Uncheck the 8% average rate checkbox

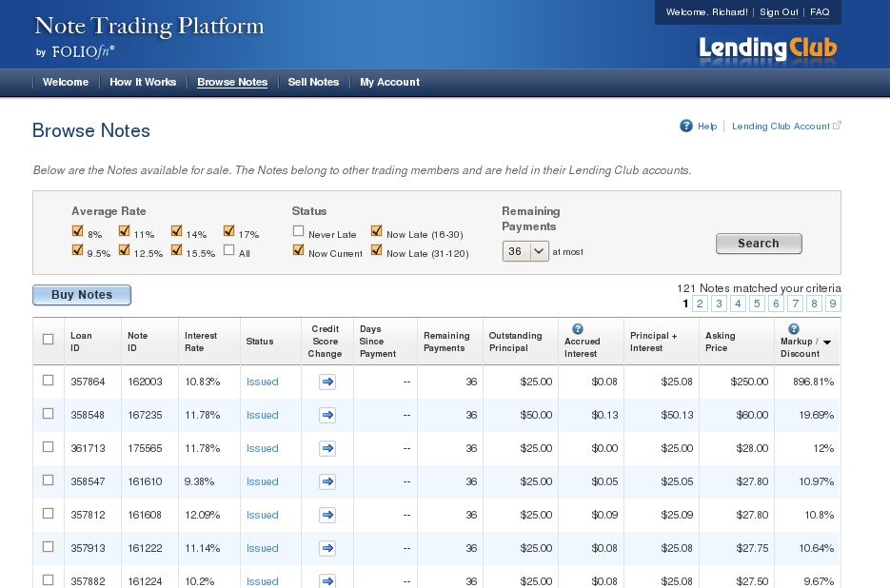click(78, 230)
